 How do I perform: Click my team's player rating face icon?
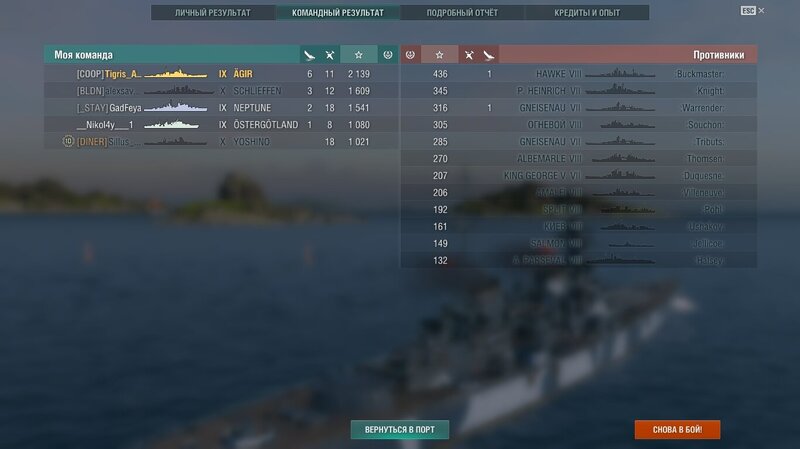click(388, 55)
